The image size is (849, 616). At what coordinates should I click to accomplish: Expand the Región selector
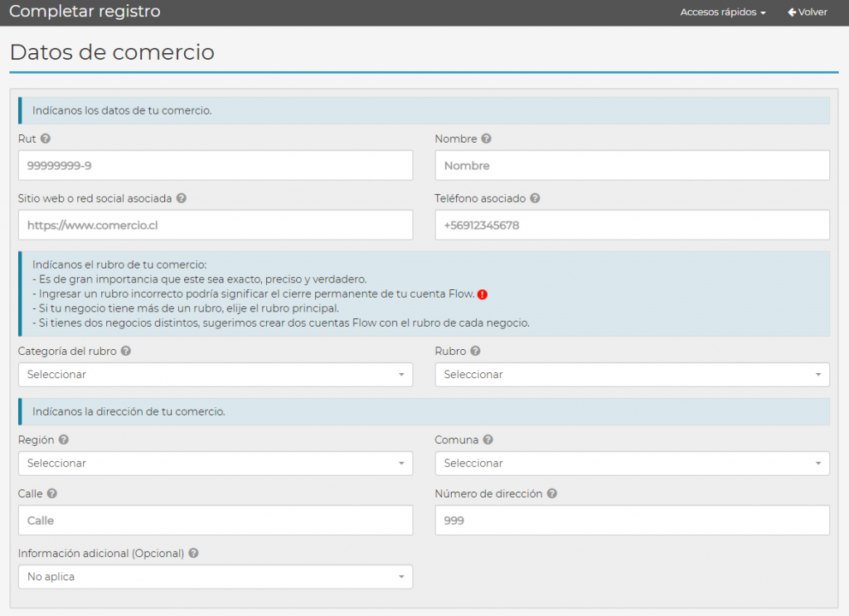pyautogui.click(x=216, y=463)
